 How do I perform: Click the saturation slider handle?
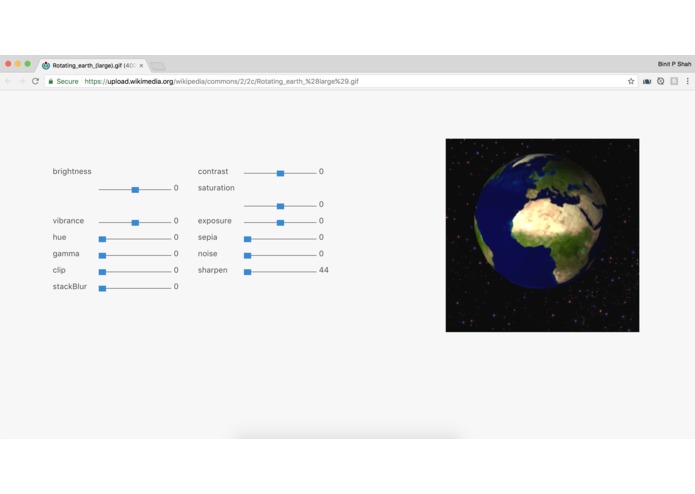click(280, 206)
